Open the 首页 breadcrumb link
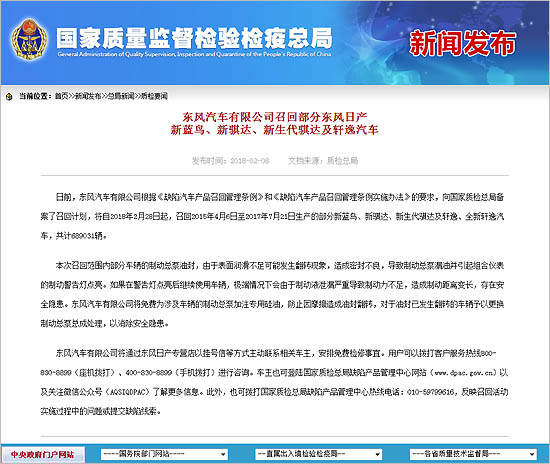Image resolution: width=550 pixels, height=464 pixels. [x=61, y=96]
